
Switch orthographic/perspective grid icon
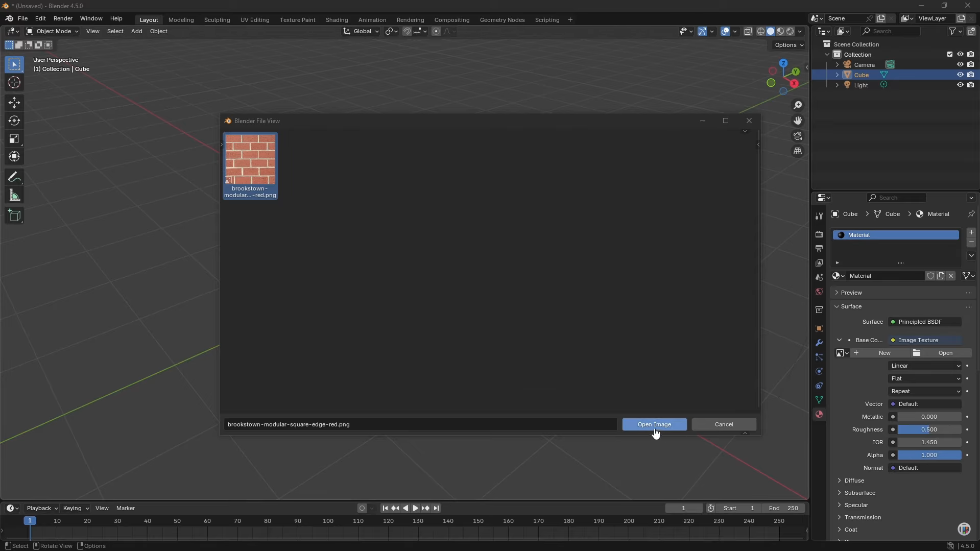pos(798,151)
